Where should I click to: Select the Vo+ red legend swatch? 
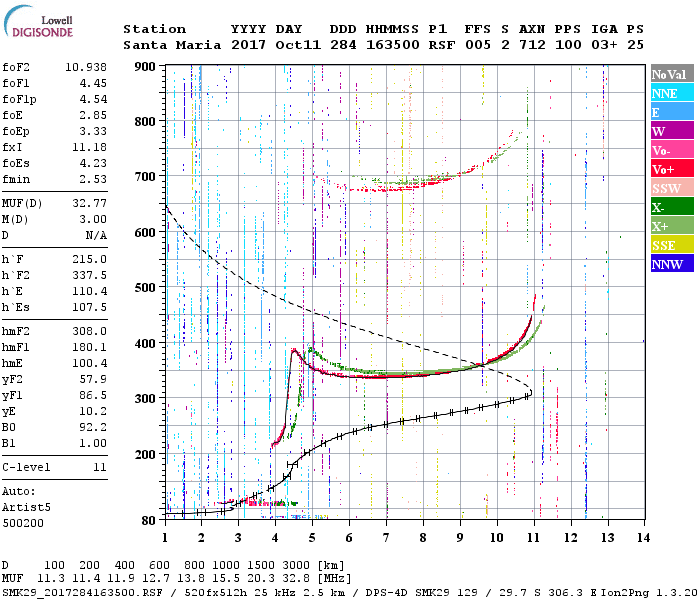(672, 169)
